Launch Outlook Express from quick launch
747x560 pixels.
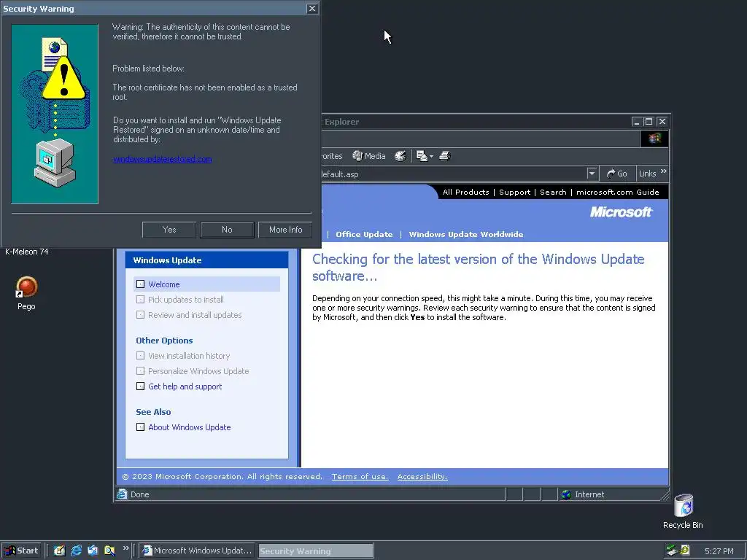pyautogui.click(x=93, y=551)
